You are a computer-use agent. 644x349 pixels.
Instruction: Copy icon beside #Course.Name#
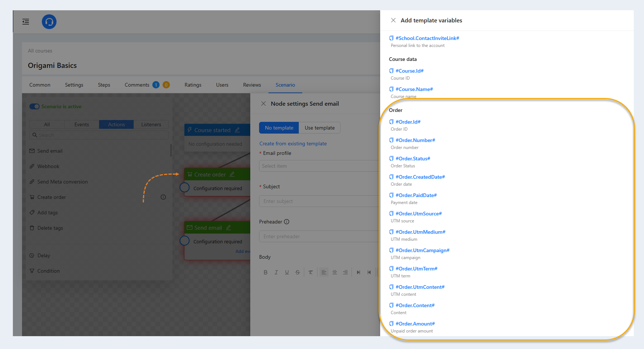point(392,89)
